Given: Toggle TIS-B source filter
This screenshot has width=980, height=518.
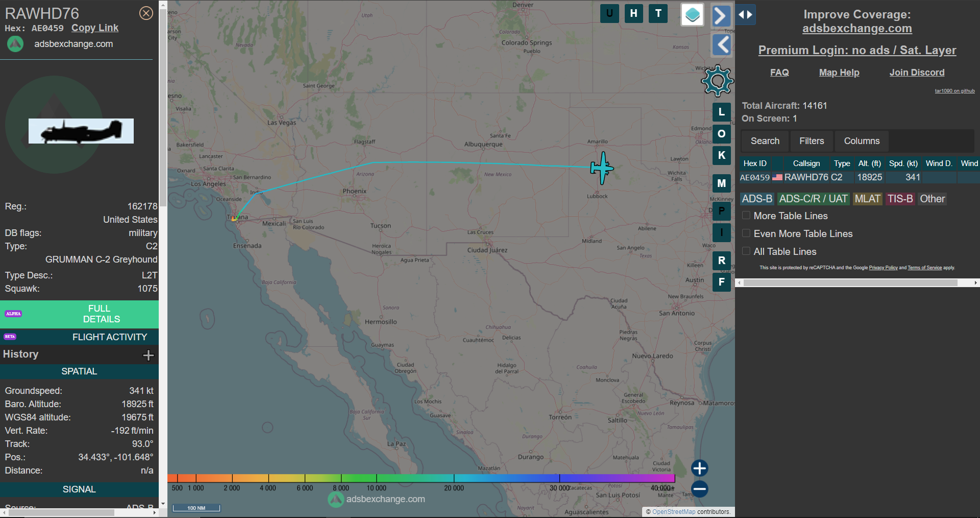Looking at the screenshot, I should pyautogui.click(x=900, y=199).
